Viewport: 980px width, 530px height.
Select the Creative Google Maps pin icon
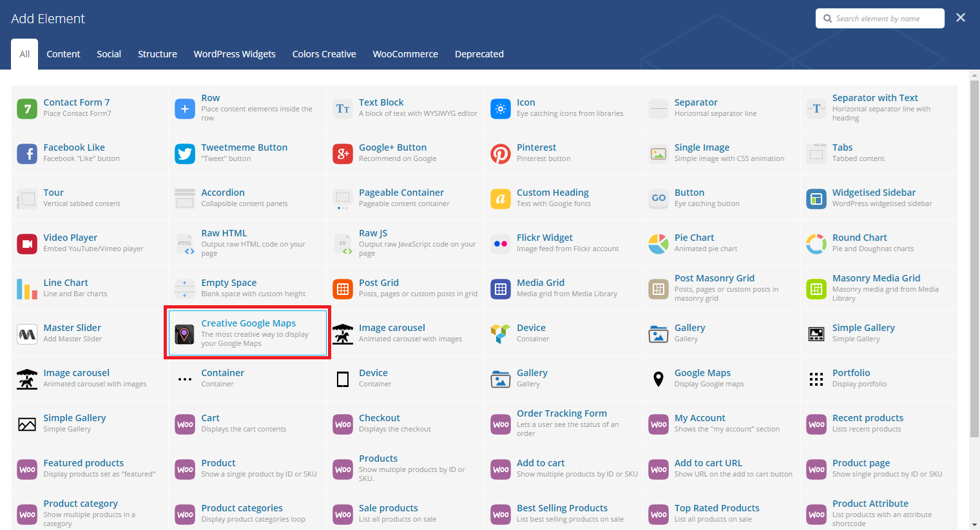tap(185, 334)
